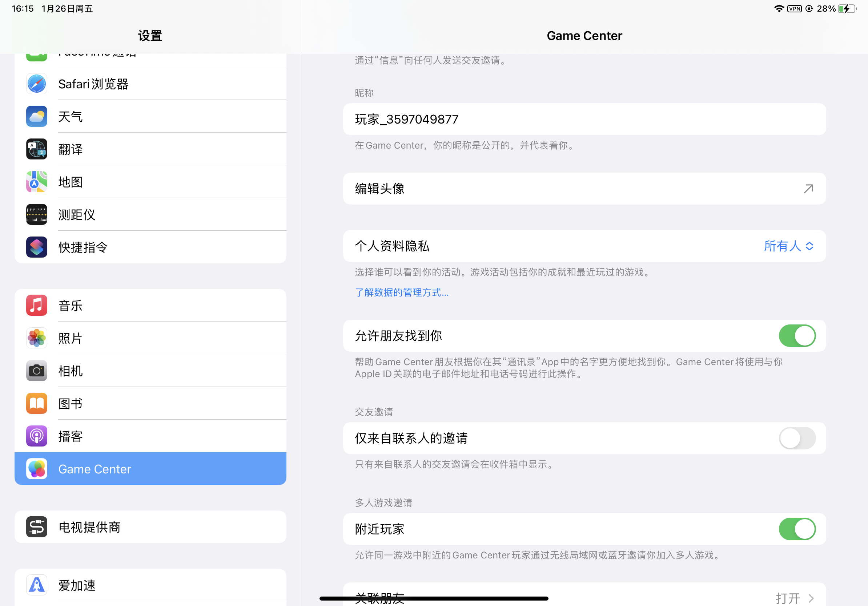Enable 仅来自联系人的邀请 switch

pyautogui.click(x=797, y=438)
